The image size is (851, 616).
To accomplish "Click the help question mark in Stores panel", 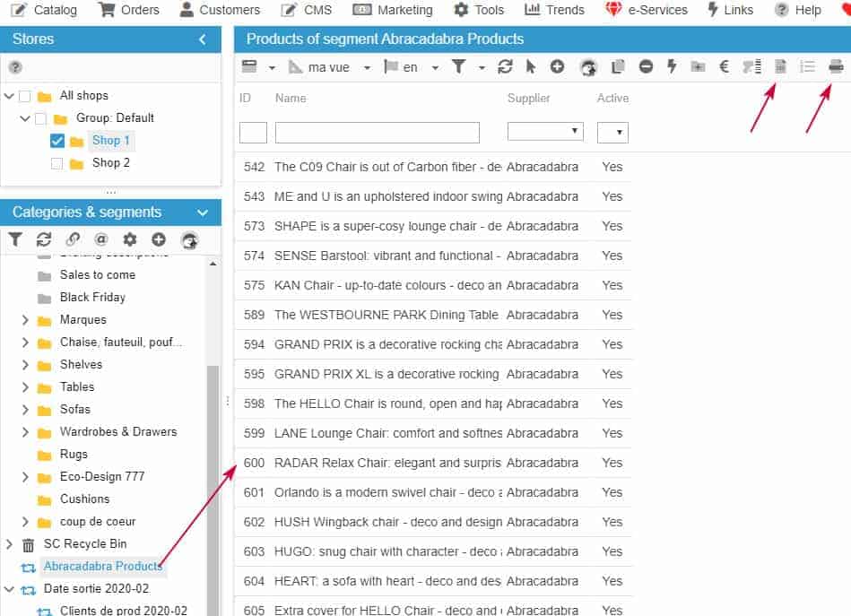I will pos(15,68).
